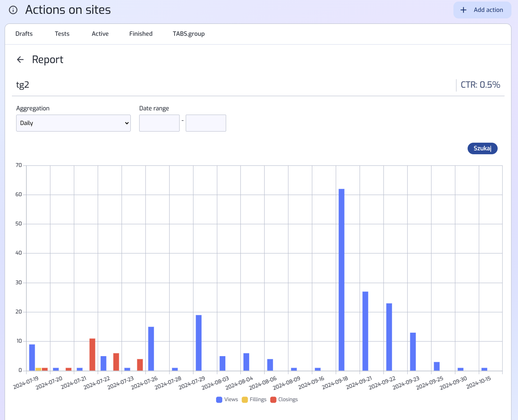Open the Drafts tab

[x=24, y=34]
